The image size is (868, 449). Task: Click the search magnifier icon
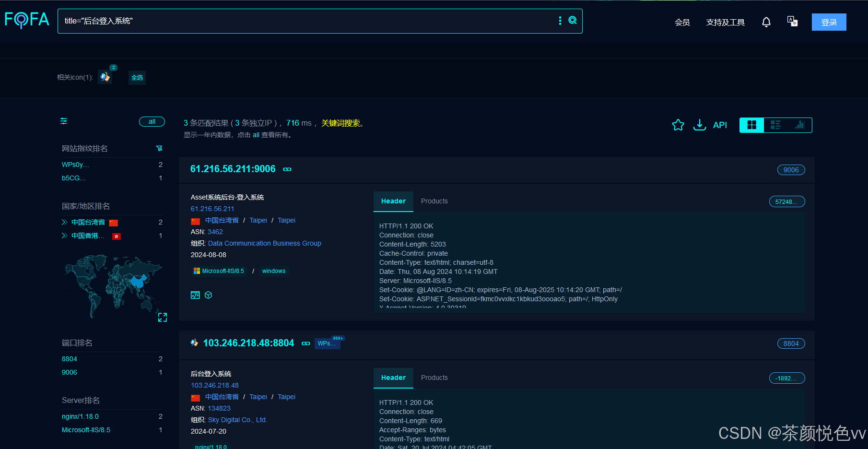(573, 20)
